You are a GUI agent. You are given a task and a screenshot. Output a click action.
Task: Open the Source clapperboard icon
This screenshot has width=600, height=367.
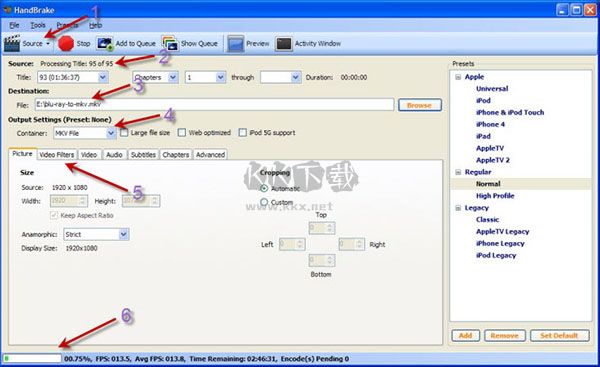click(x=11, y=43)
